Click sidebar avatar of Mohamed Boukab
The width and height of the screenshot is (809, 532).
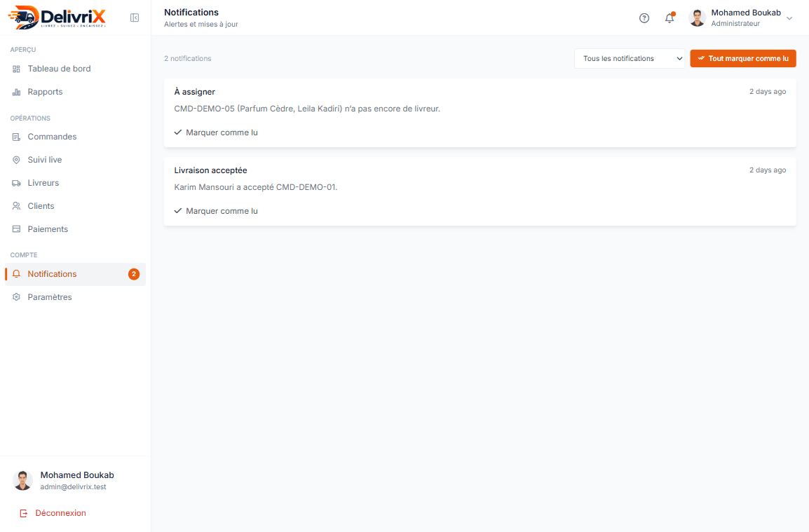[22, 480]
